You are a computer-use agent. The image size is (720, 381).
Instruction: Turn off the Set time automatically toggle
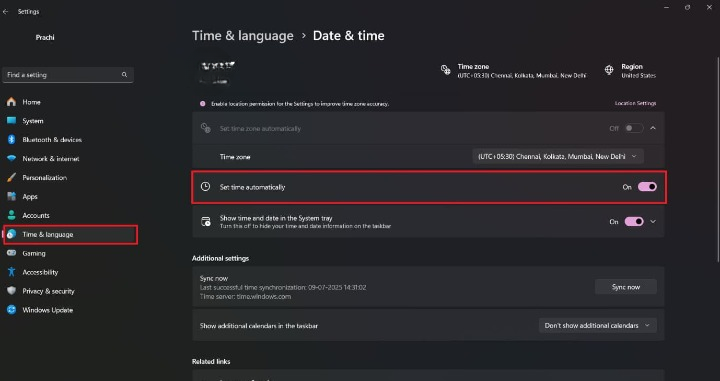[647, 187]
